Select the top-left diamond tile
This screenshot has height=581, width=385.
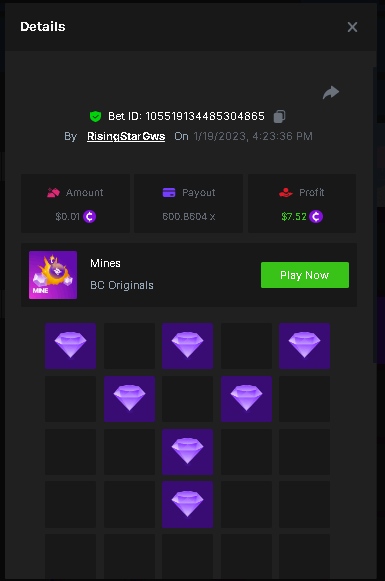pyautogui.click(x=70, y=346)
